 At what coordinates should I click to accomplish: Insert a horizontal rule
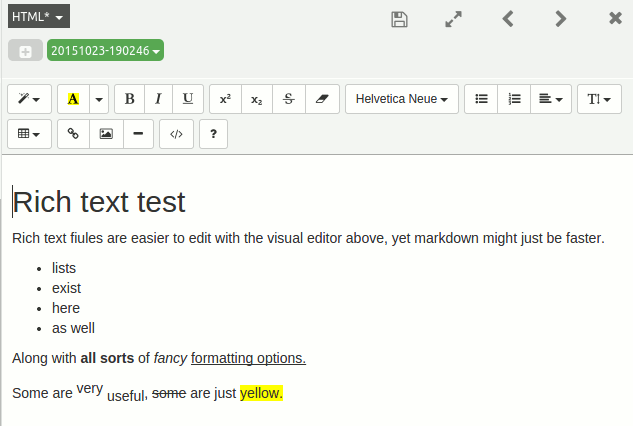tap(138, 134)
